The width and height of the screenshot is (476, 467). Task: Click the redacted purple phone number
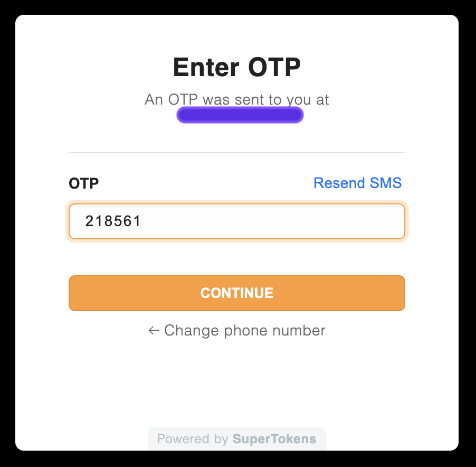coord(240,115)
